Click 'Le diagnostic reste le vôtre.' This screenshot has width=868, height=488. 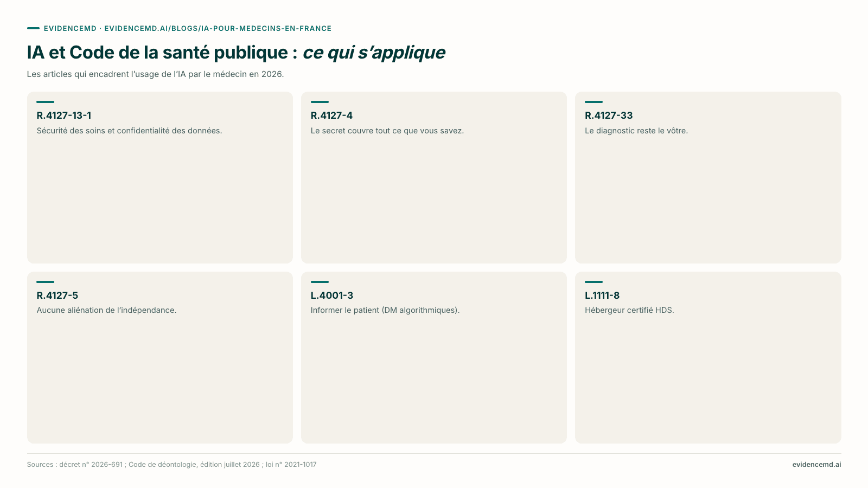point(636,131)
